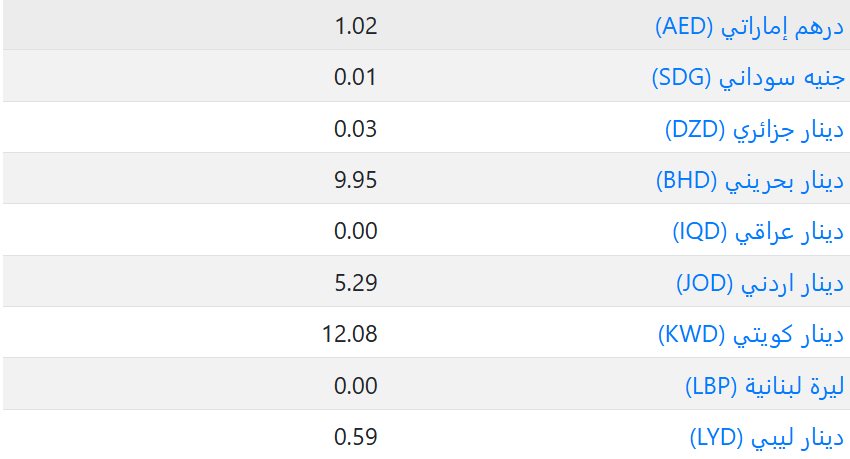Click the 0.00 rate value for LBP
850x459 pixels.
(x=355, y=386)
